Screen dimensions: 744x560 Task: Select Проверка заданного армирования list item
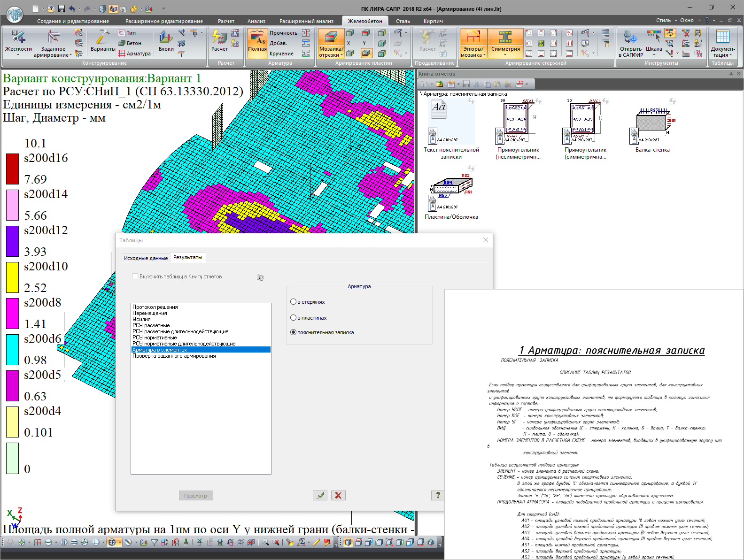174,356
